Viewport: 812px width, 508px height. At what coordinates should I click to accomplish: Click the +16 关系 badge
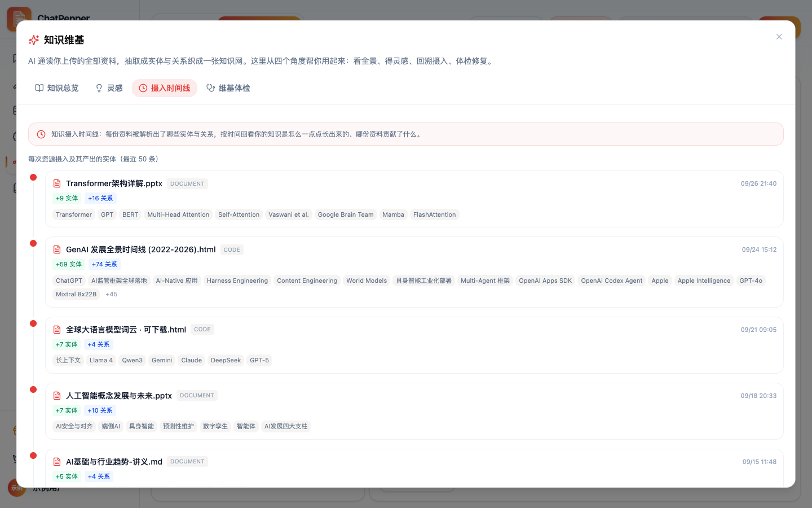click(x=100, y=198)
